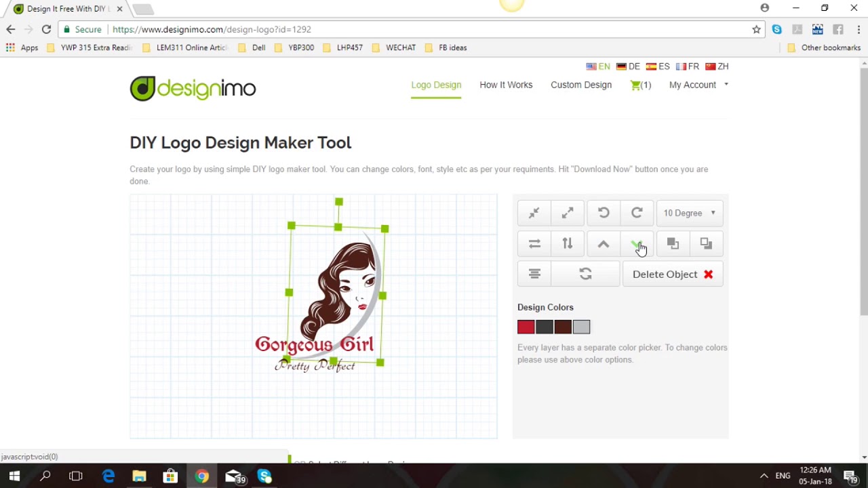Open the Logo Design tab
Screen dimensions: 868x488
click(436, 85)
